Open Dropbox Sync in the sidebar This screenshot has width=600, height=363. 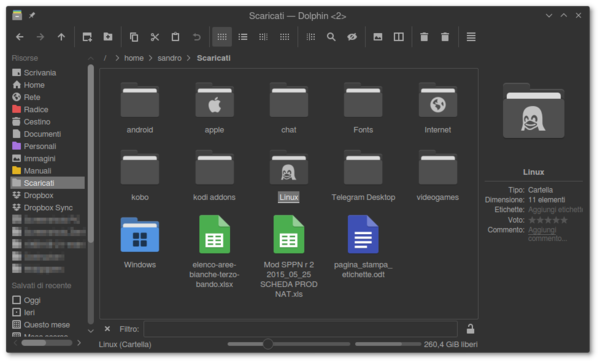click(48, 207)
